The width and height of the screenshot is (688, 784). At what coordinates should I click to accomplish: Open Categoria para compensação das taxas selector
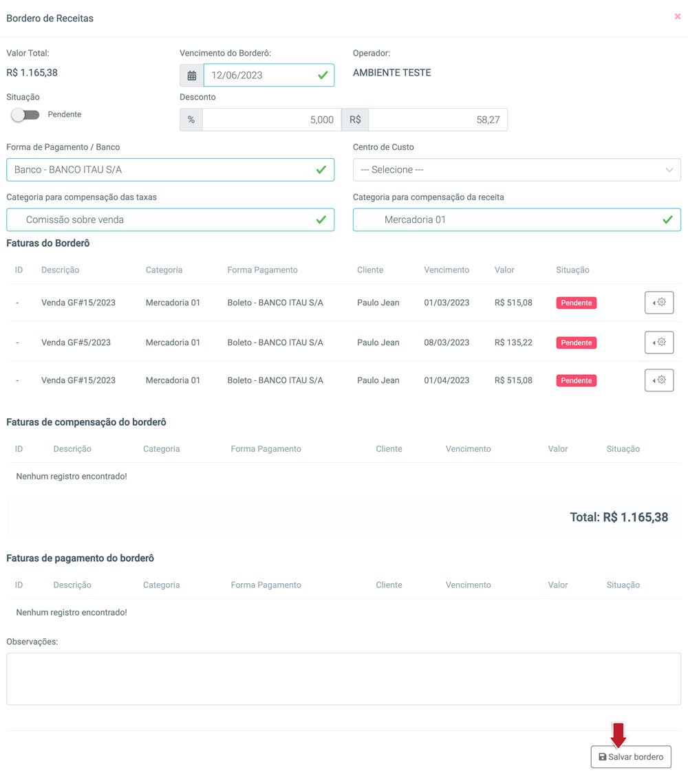tap(170, 220)
